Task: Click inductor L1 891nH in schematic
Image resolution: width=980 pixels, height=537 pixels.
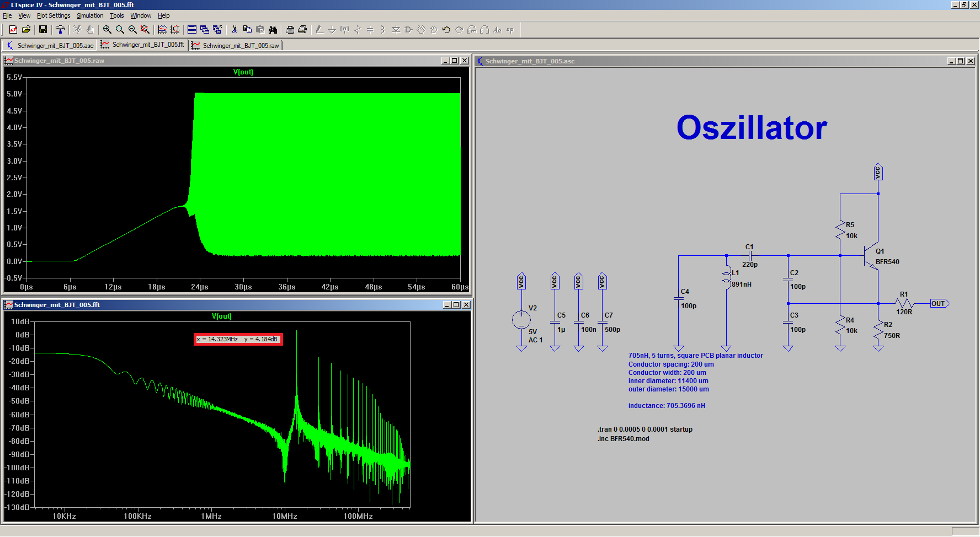Action: 727,277
